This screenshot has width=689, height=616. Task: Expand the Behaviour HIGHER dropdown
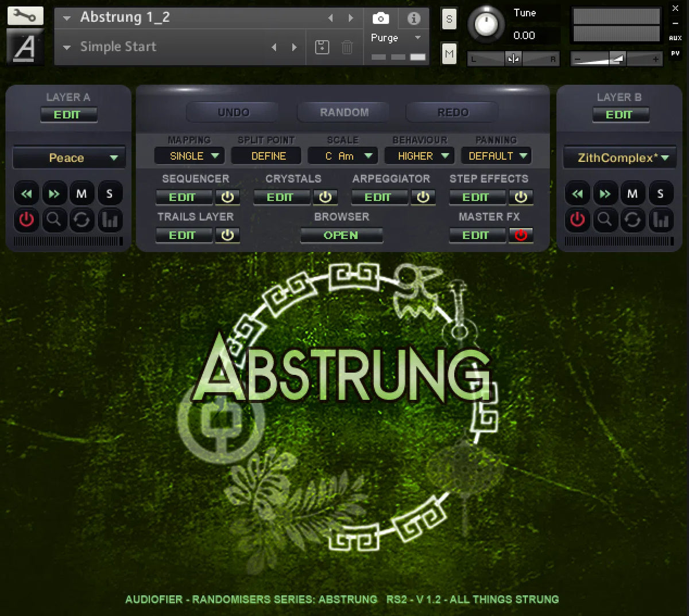pyautogui.click(x=419, y=156)
